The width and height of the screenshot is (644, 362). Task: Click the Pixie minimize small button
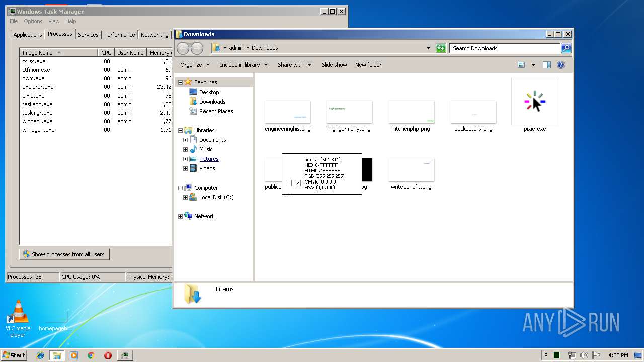(x=289, y=183)
